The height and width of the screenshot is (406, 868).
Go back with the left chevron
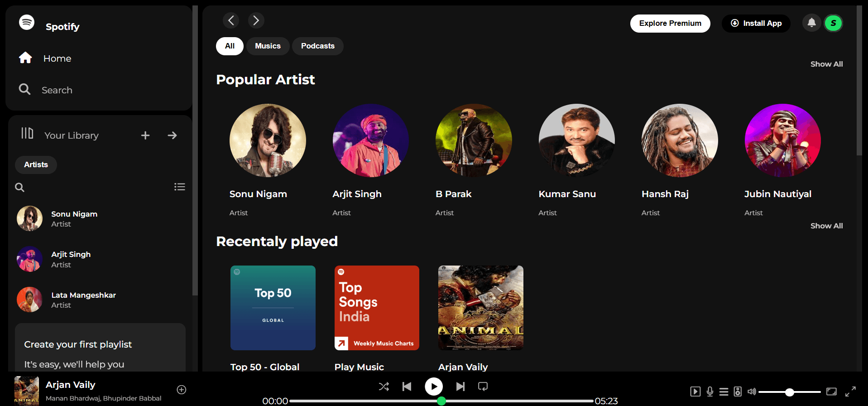[231, 20]
